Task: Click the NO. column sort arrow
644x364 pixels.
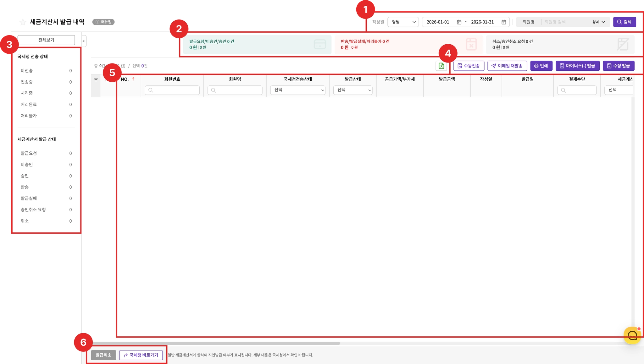Action: (133, 79)
